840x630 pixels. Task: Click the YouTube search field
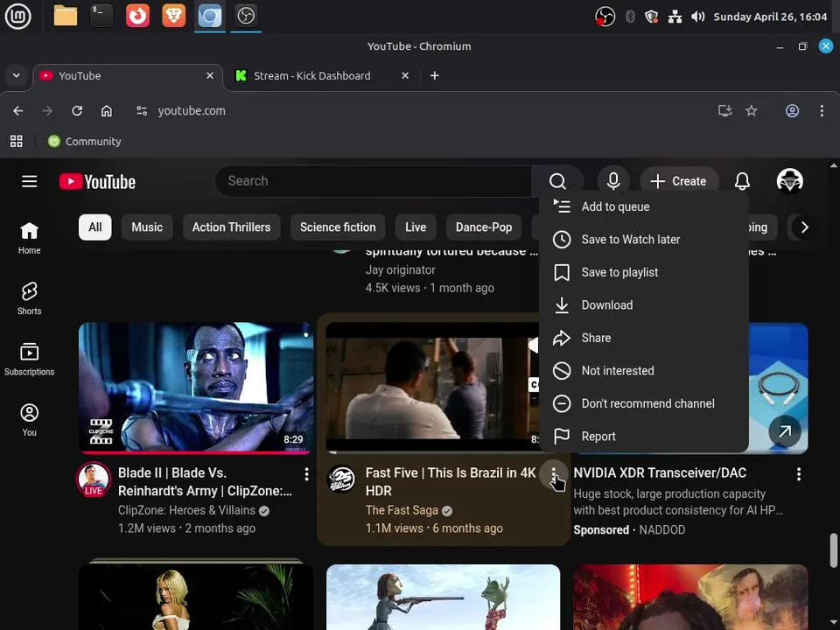click(x=374, y=181)
